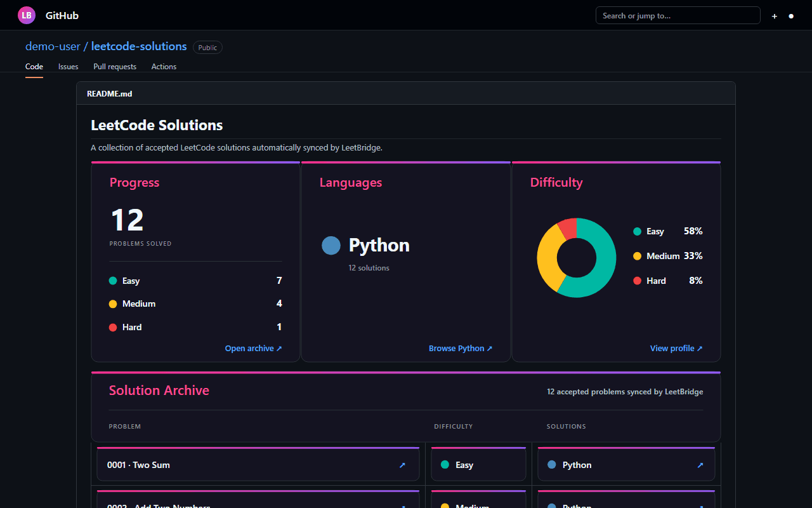Open the 0001 · Two Sum problem
The height and width of the screenshot is (508, 812).
click(x=258, y=465)
